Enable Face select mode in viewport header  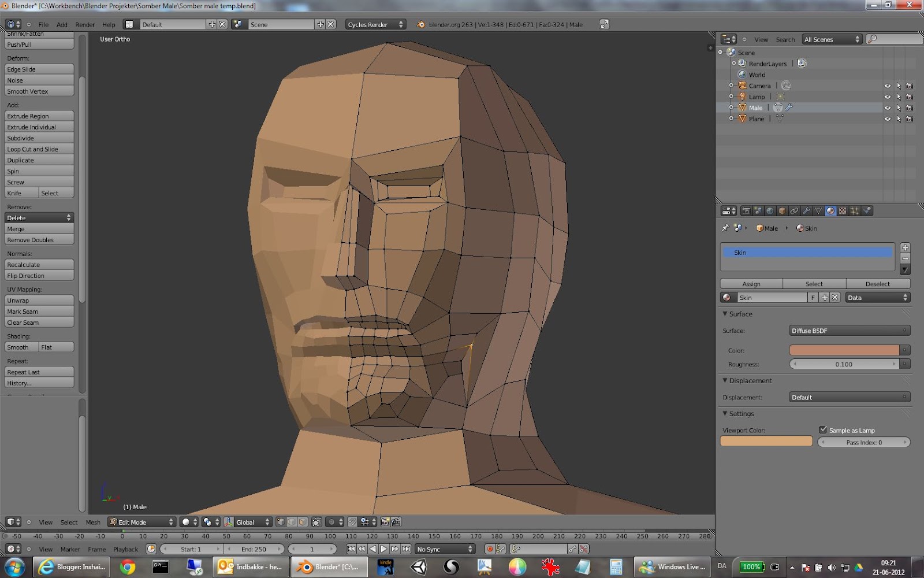[x=303, y=522]
